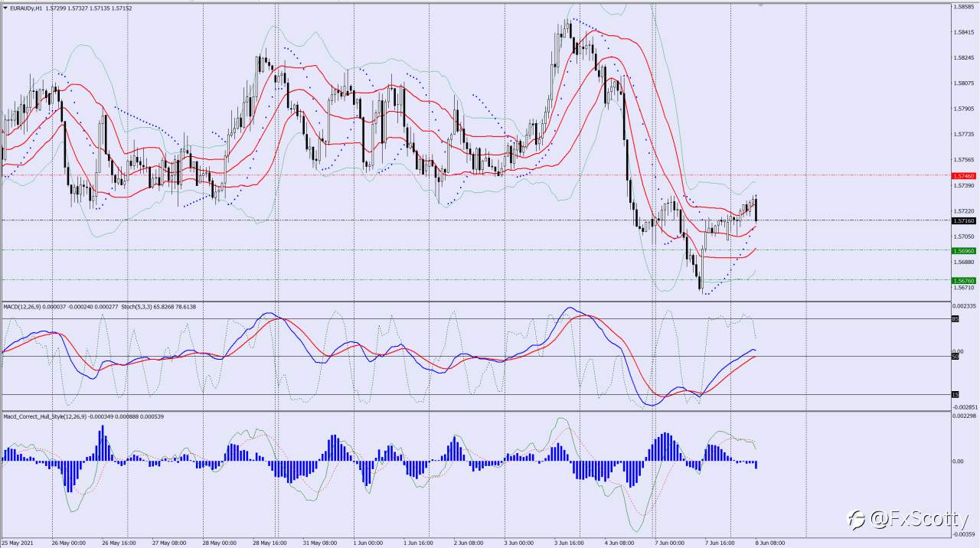
Task: Click the 7 Jun 00:00 time label
Action: click(671, 543)
